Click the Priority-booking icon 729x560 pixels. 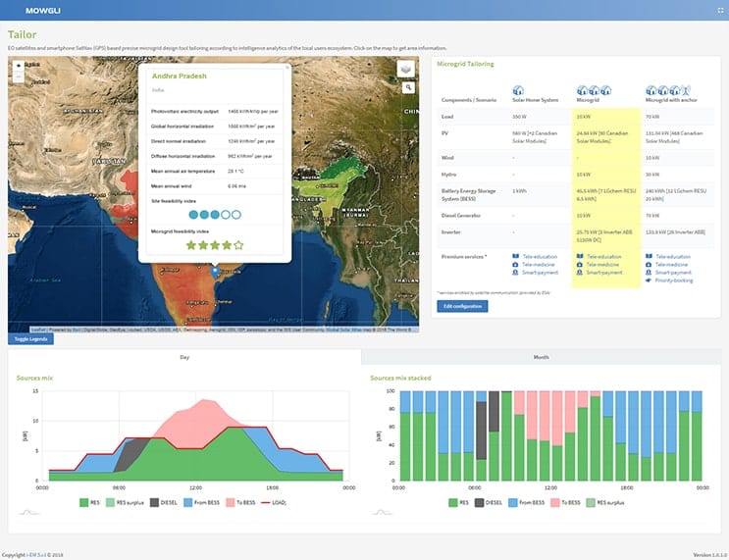tap(649, 280)
